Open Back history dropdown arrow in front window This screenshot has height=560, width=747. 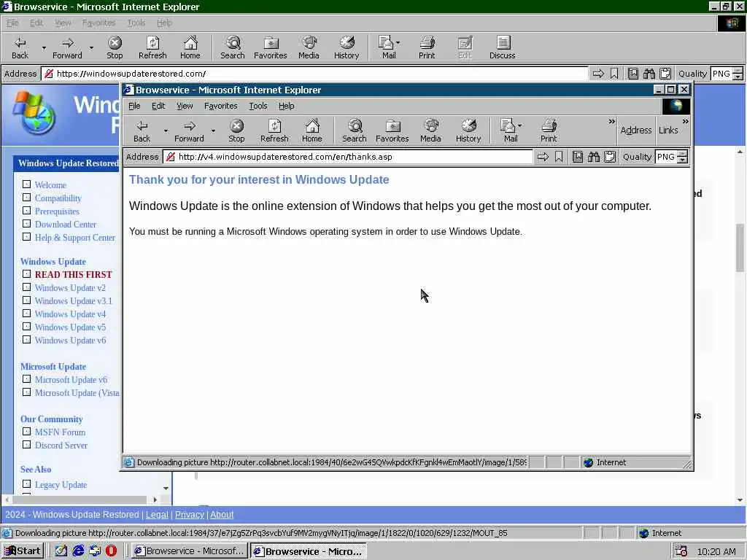(166, 131)
